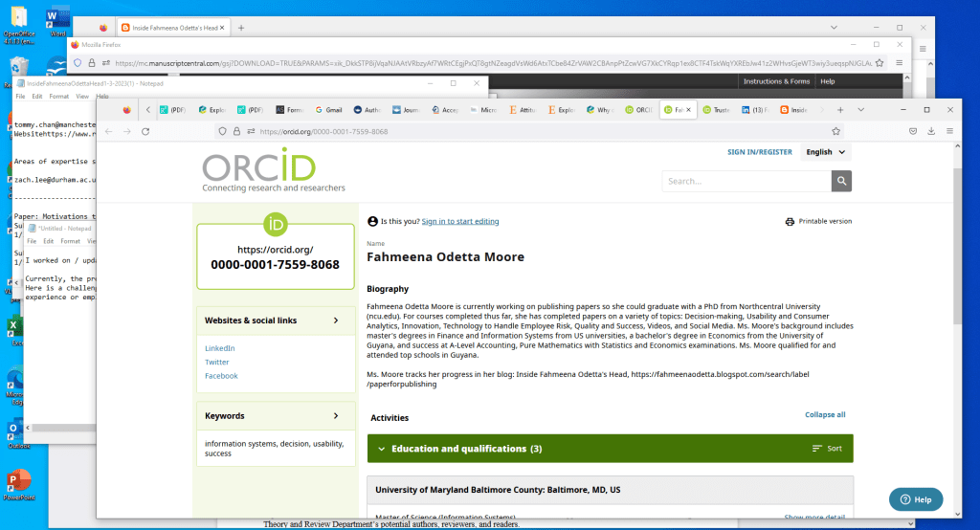980x530 pixels.
Task: Click the star in manuscriptcentral address bar
Action: (880, 63)
